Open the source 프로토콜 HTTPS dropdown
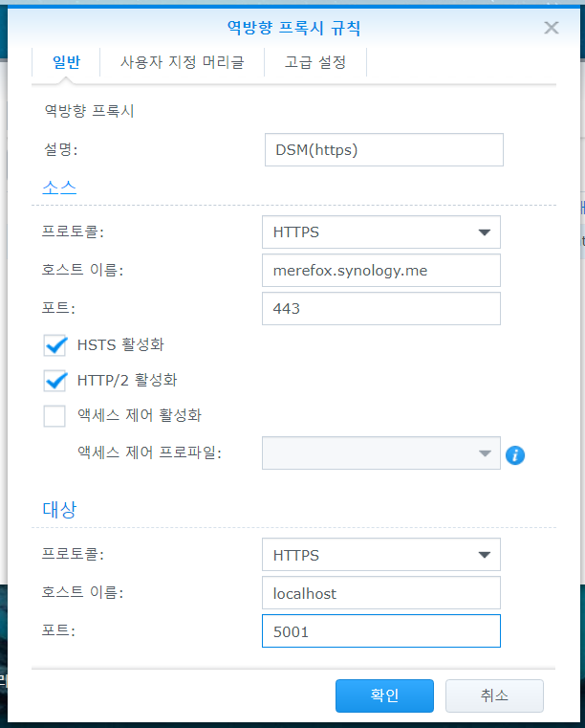The width and height of the screenshot is (585, 728). 380,232
